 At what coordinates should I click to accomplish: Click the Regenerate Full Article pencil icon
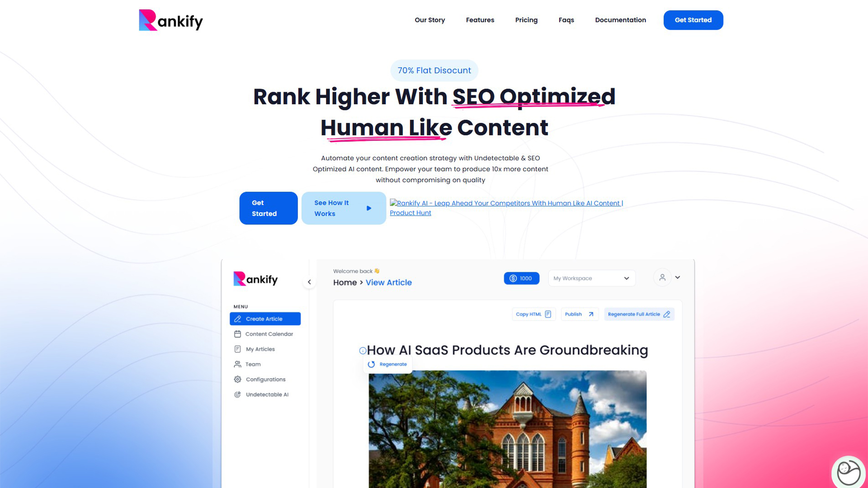pos(666,314)
